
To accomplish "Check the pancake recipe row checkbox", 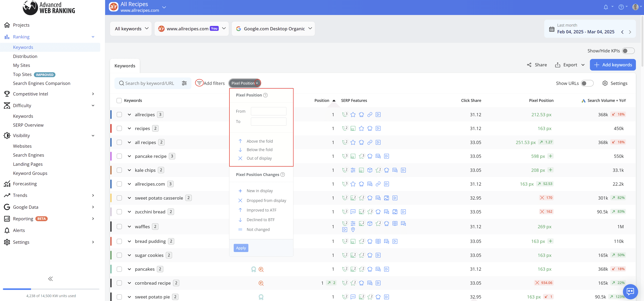I will click(119, 156).
